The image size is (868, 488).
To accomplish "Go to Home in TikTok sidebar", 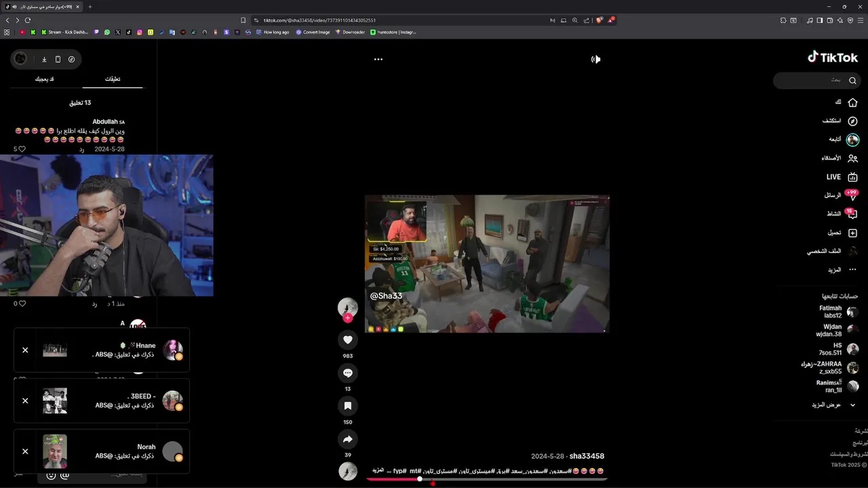I will coord(847,102).
